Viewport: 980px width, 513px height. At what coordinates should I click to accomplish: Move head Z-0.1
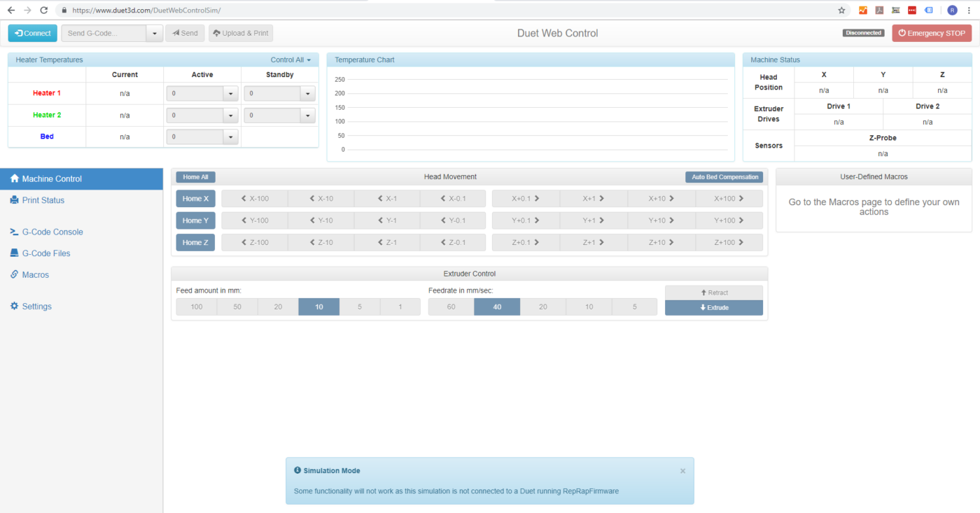453,242
